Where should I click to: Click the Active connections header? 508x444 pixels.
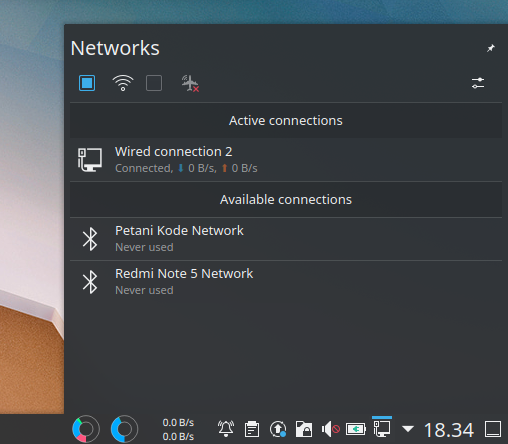coord(286,121)
